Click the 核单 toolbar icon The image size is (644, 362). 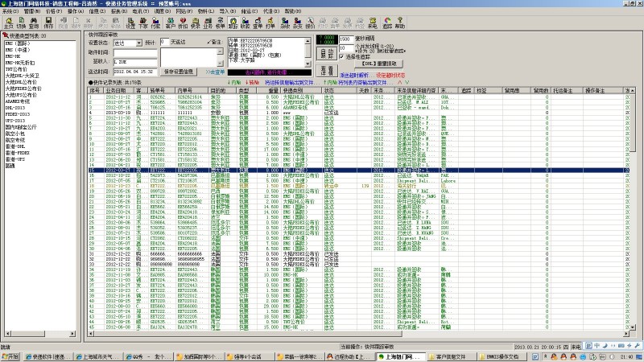pyautogui.click(x=220, y=23)
